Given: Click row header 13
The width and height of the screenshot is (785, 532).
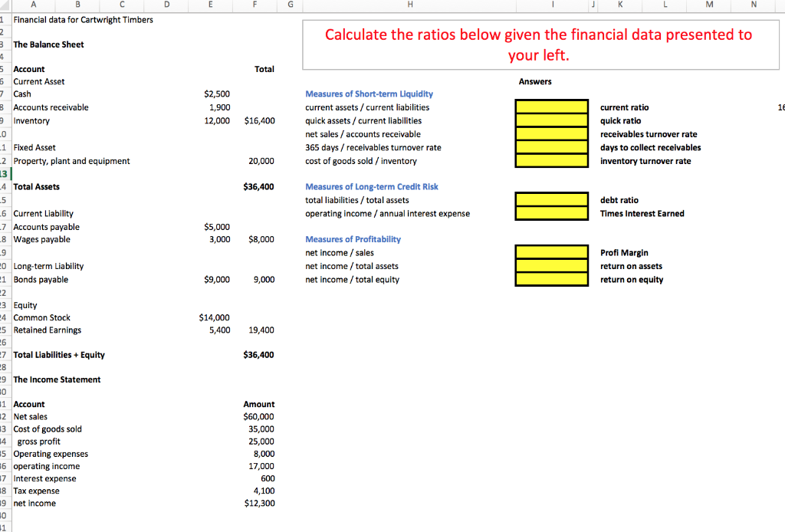Looking at the screenshot, I should (x=5, y=173).
